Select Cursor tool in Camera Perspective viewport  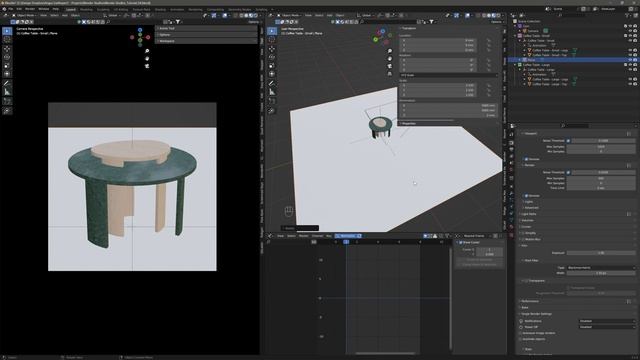pos(7,40)
